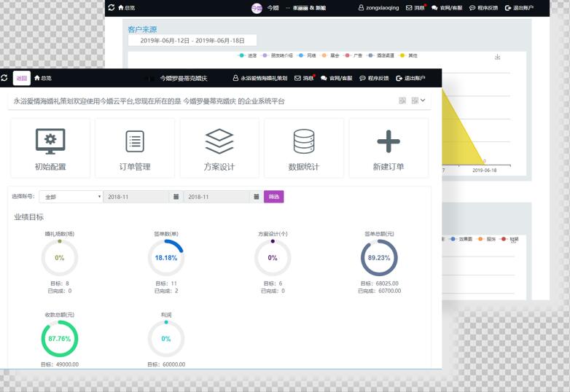The height and width of the screenshot is (392, 570).
Task: Toggle 朋友转介绍 legend in 客户来源 chart
Action: click(x=278, y=55)
